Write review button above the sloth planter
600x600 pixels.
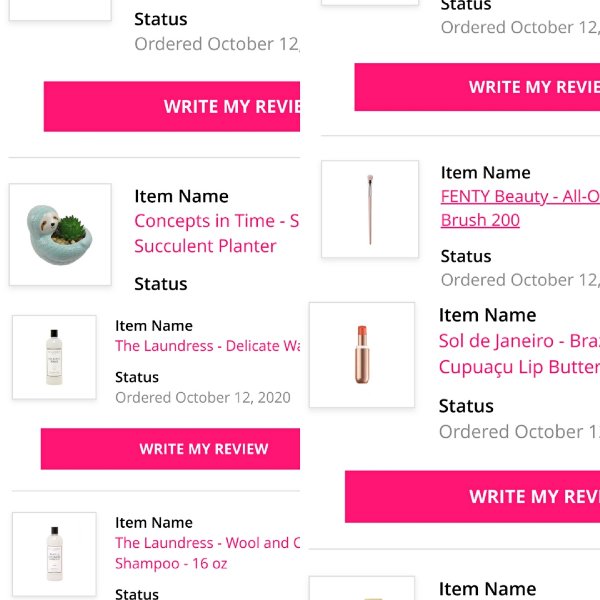click(x=172, y=106)
